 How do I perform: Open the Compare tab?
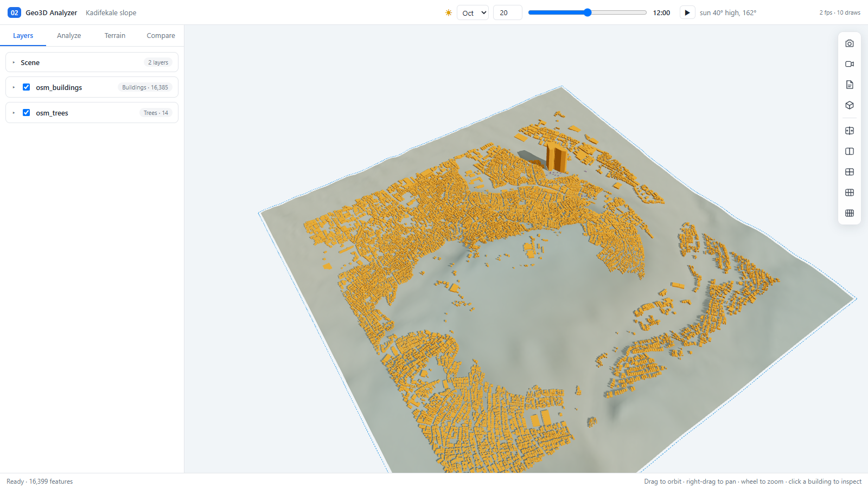161,35
